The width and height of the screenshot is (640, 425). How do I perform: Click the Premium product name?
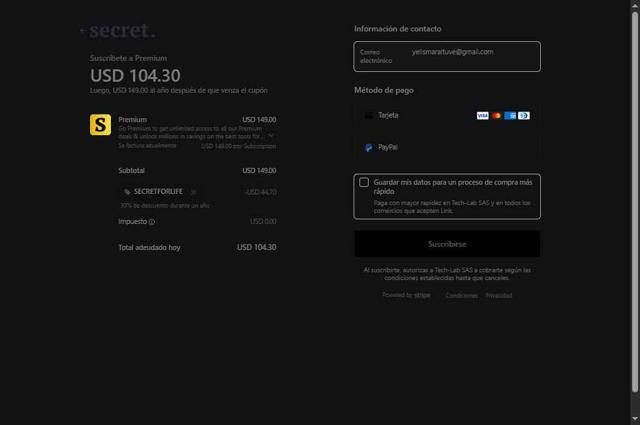point(133,120)
